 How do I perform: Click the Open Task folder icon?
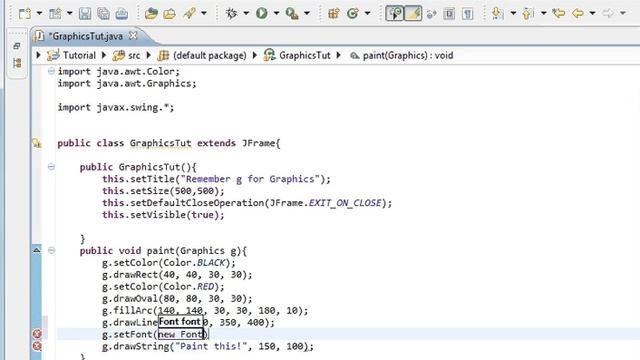(169, 13)
